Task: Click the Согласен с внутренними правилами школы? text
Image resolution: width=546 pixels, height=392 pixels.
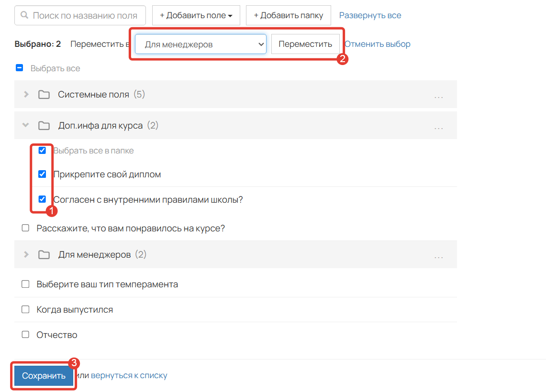Action: (x=148, y=200)
